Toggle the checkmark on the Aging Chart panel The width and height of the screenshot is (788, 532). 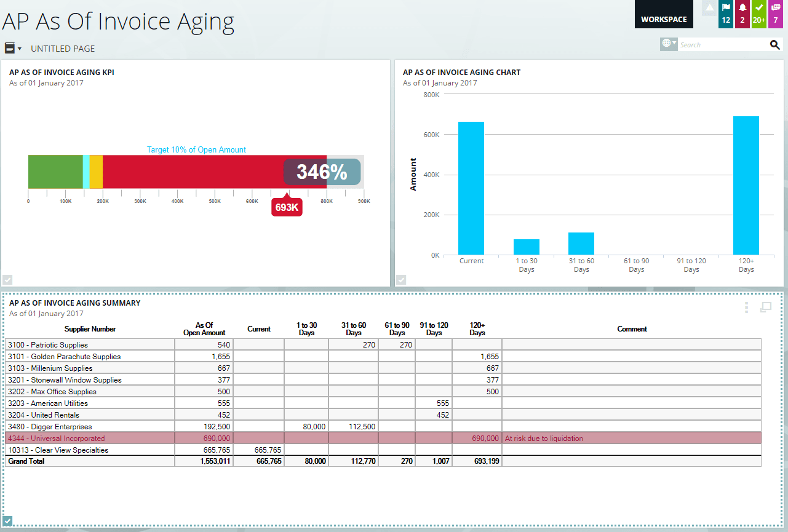[x=401, y=280]
